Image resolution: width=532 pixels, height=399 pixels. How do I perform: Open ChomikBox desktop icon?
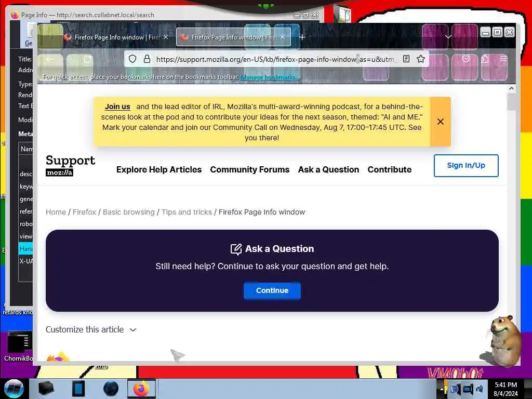[18, 347]
